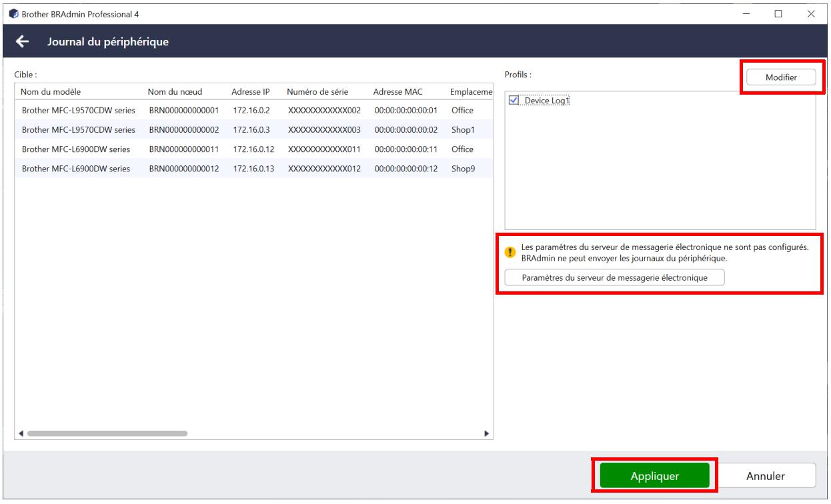Click the Office cell for 172.16.0.2

coord(462,111)
